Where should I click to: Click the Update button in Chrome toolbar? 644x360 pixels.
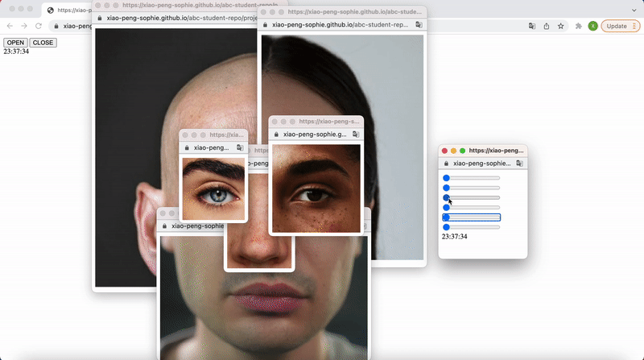(x=617, y=26)
